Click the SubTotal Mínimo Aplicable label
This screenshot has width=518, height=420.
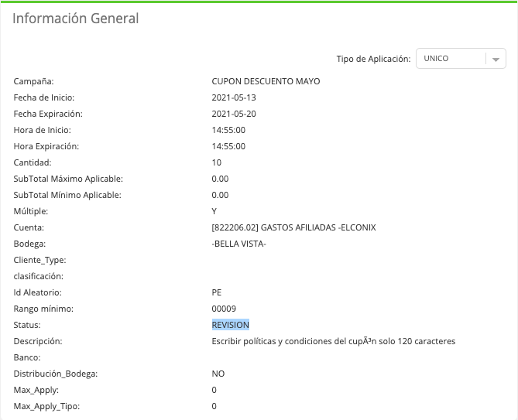(x=67, y=195)
